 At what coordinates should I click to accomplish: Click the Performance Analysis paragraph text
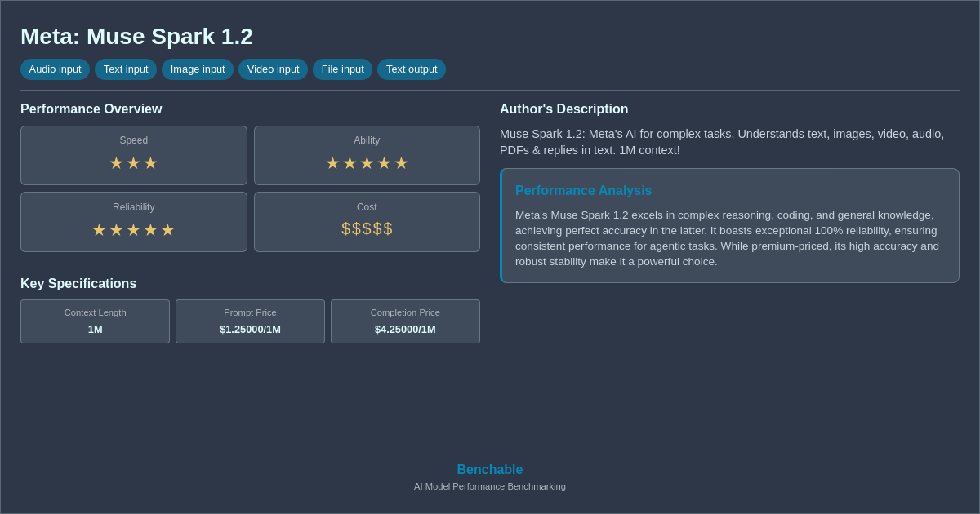pos(727,238)
